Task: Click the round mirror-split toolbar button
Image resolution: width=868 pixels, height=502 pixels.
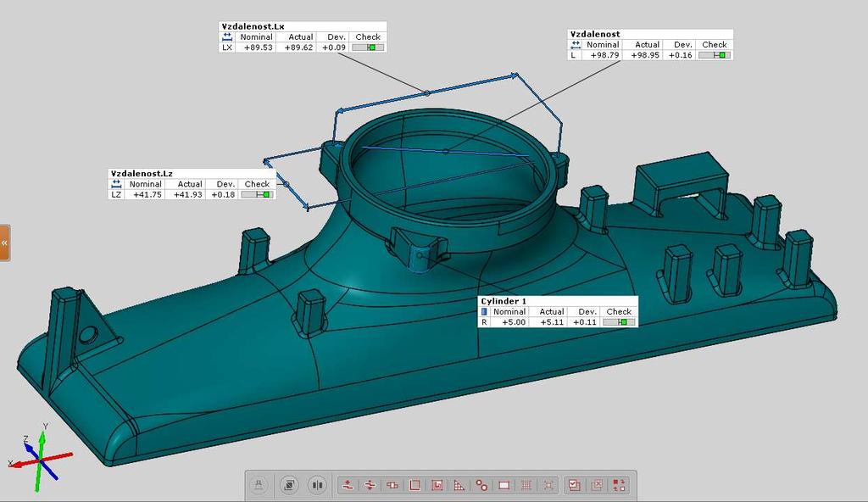Action: pos(317,485)
